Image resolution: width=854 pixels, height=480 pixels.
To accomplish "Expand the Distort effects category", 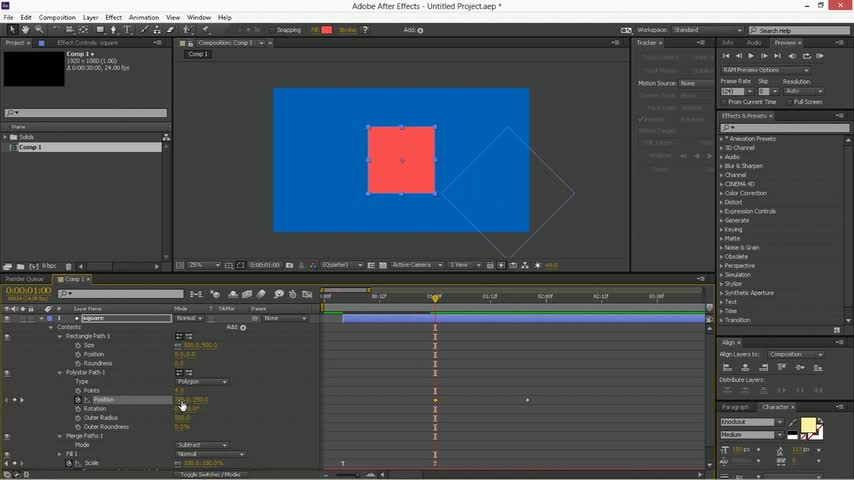I will point(722,203).
